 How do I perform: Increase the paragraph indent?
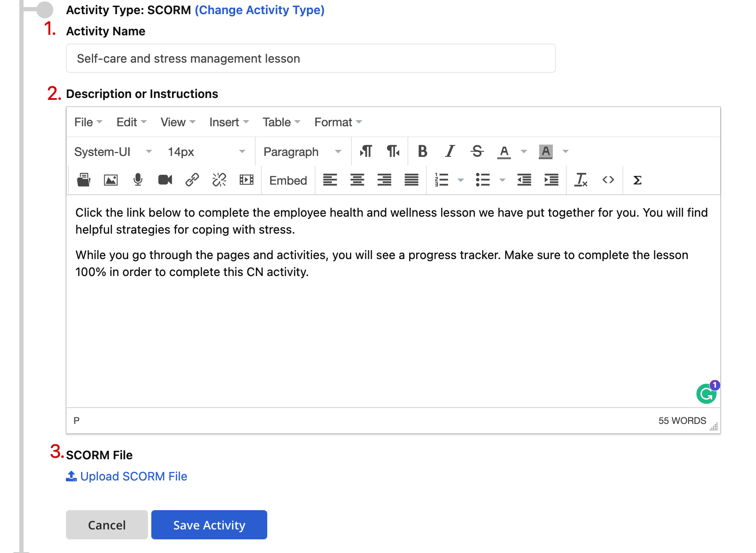click(551, 180)
